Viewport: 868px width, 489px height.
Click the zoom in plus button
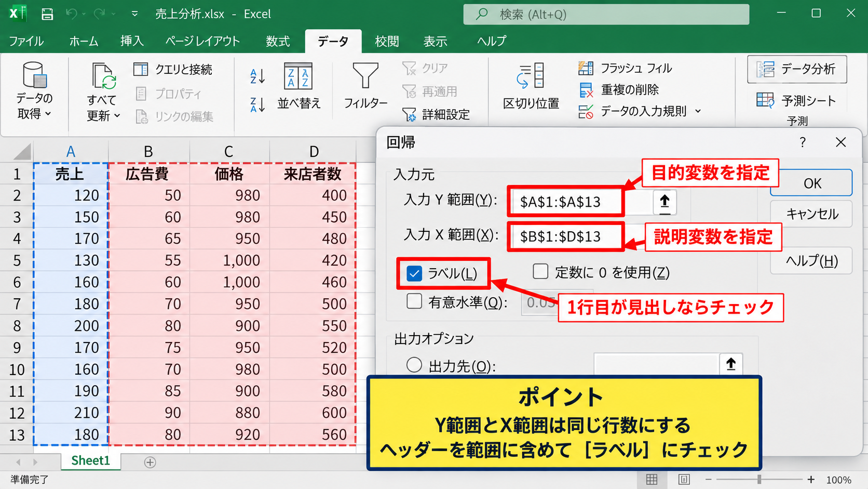[811, 479]
